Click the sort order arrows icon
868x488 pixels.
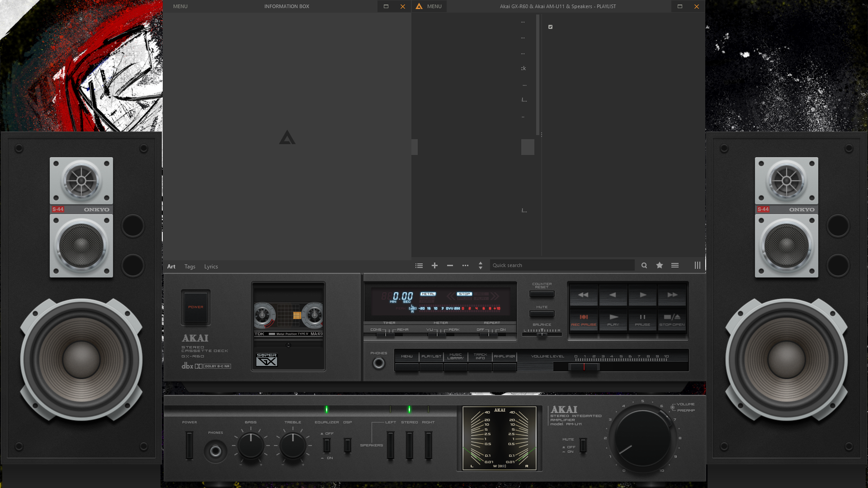480,266
